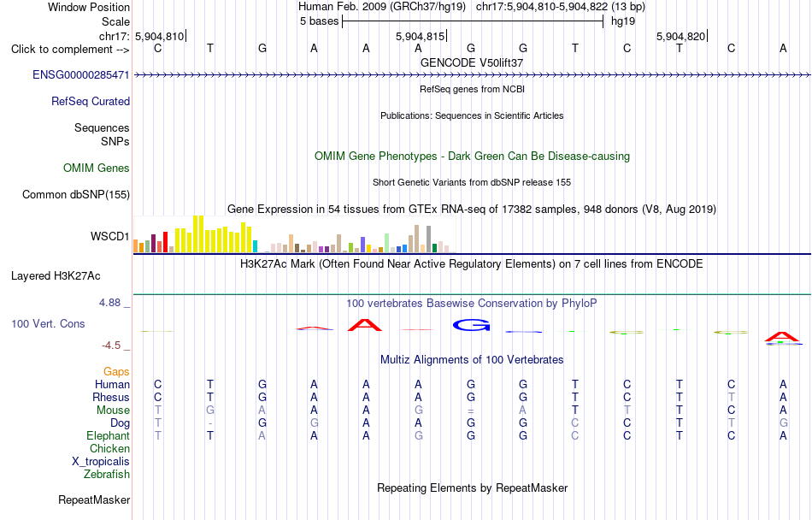Click the OMIM Gene Phenotypes track title
The image size is (812, 520).
coord(473,156)
